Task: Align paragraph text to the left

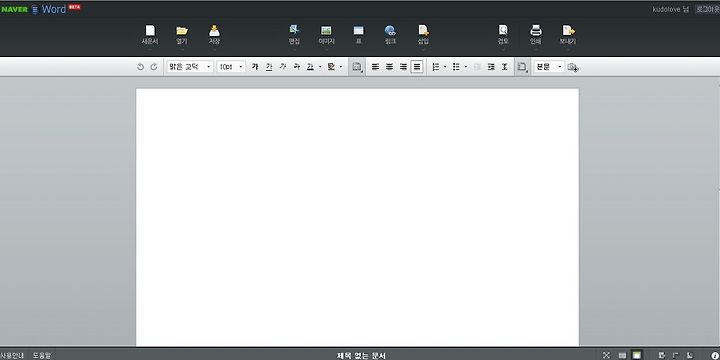Action: point(375,67)
